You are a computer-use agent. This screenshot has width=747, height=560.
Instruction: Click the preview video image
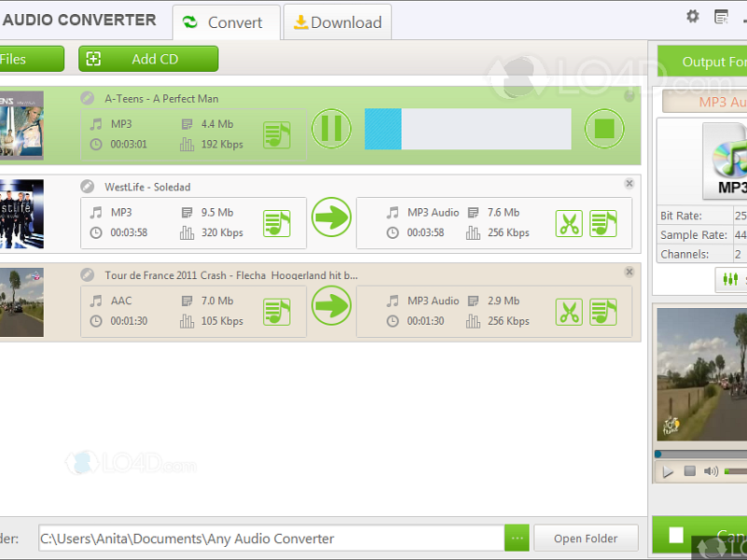tap(702, 374)
